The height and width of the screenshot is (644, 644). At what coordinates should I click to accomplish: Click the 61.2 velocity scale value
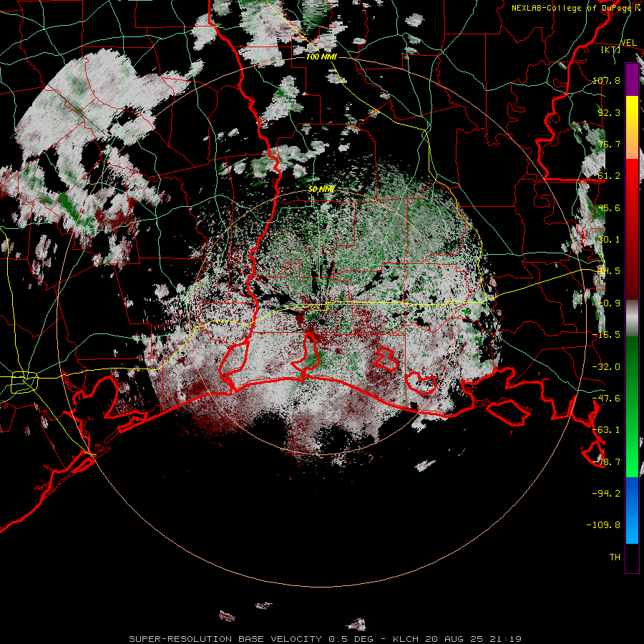click(x=609, y=176)
